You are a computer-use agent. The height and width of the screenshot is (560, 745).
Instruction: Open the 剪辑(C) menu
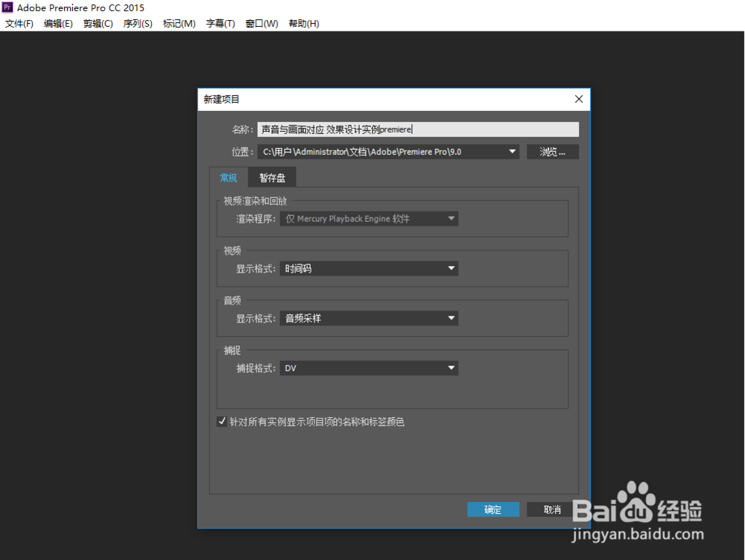point(98,23)
